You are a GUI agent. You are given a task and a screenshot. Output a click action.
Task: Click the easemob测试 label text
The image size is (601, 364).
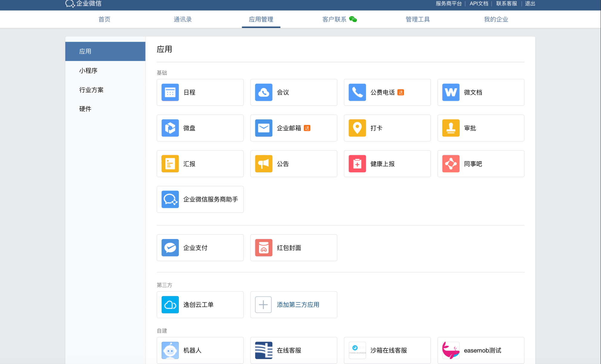pyautogui.click(x=482, y=350)
